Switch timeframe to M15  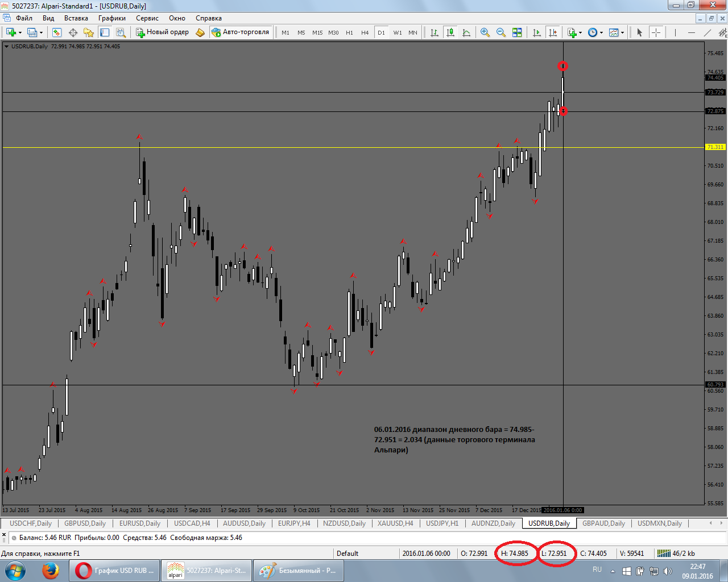coord(317,32)
